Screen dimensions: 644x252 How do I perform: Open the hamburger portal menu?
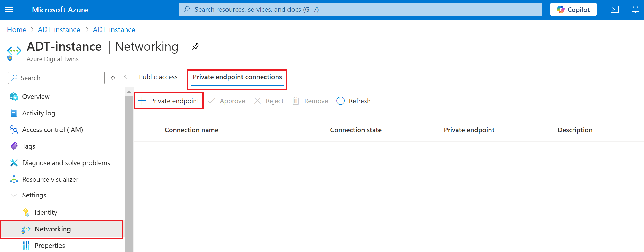9,10
